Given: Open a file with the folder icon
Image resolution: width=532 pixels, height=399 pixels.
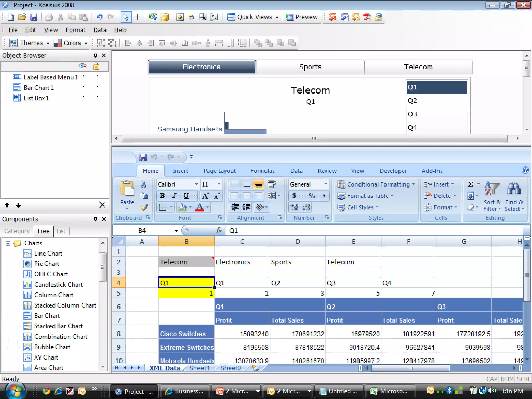Looking at the screenshot, I should pos(22,17).
